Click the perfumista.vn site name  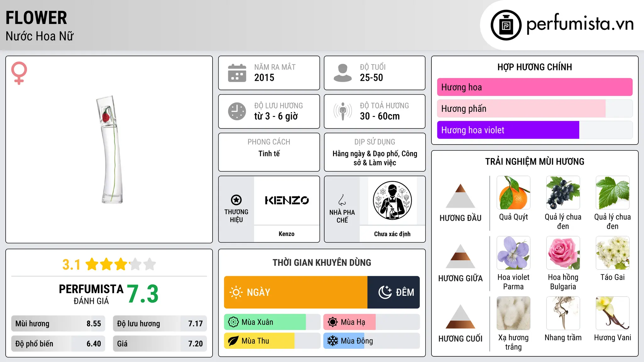[580, 24]
